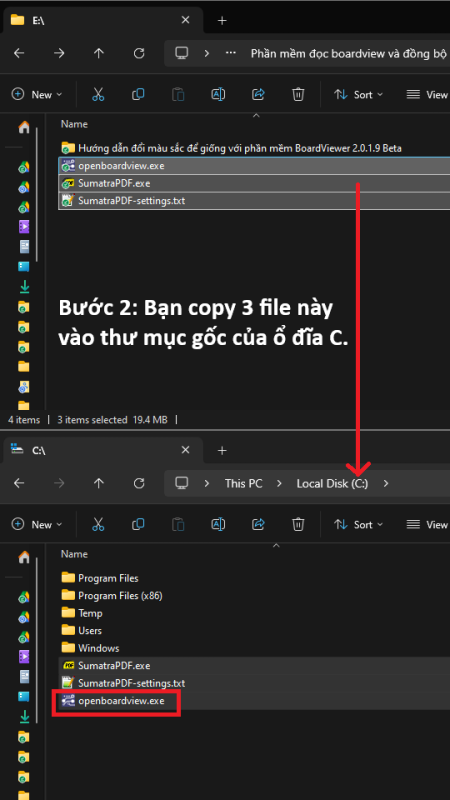Screen dimensions: 450x800
Task: Select Program Files (x86) folder
Action: pyautogui.click(x=112, y=595)
